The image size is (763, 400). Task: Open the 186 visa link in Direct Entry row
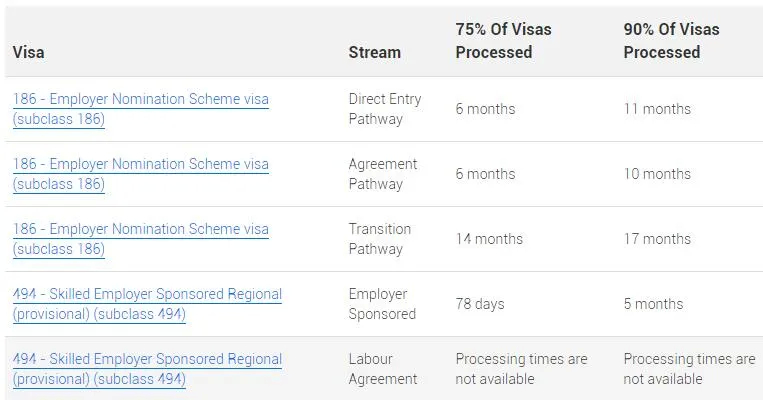141,109
